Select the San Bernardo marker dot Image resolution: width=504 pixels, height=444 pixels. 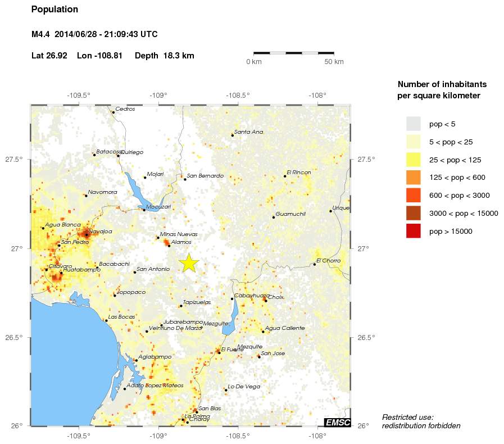[185, 179]
